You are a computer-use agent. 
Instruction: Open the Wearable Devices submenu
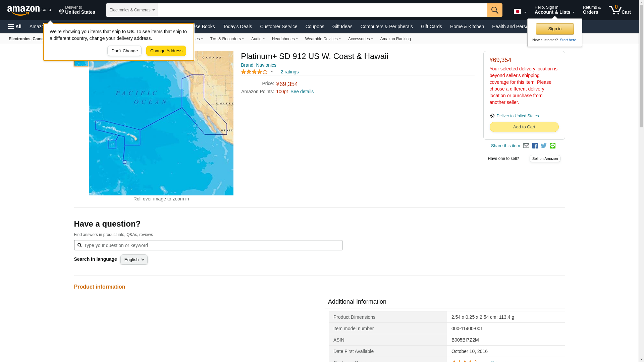[323, 39]
